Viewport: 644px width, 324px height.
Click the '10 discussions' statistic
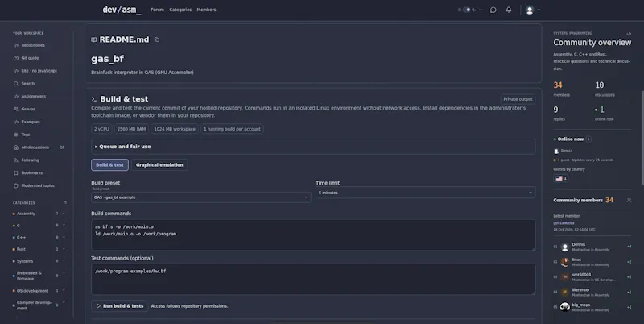(x=605, y=89)
